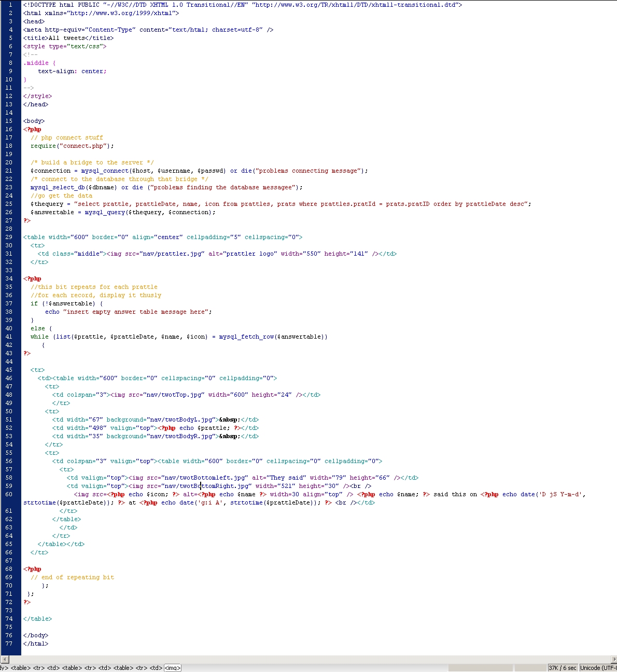617x672 pixels.
Task: Click the closing </table> tag on line 74
Action: pos(38,619)
